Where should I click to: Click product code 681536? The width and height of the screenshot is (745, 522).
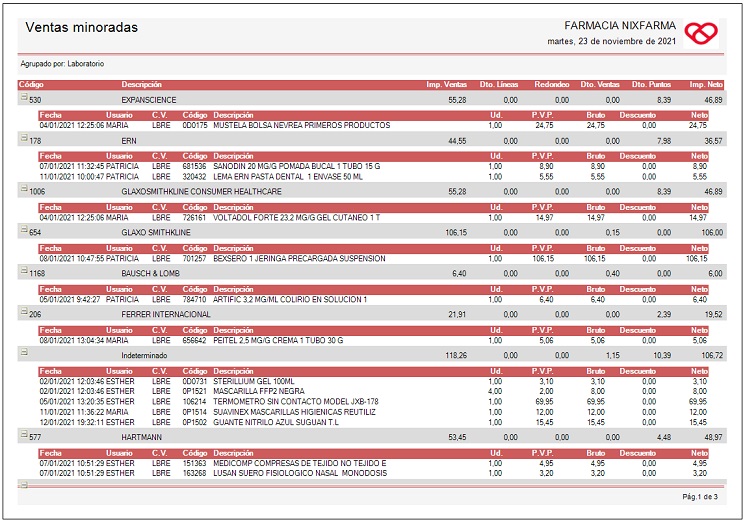click(195, 166)
